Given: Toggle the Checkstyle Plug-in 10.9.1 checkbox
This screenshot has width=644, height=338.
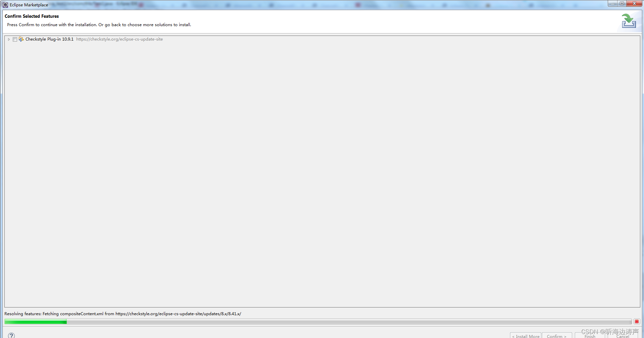Looking at the screenshot, I should click(15, 39).
